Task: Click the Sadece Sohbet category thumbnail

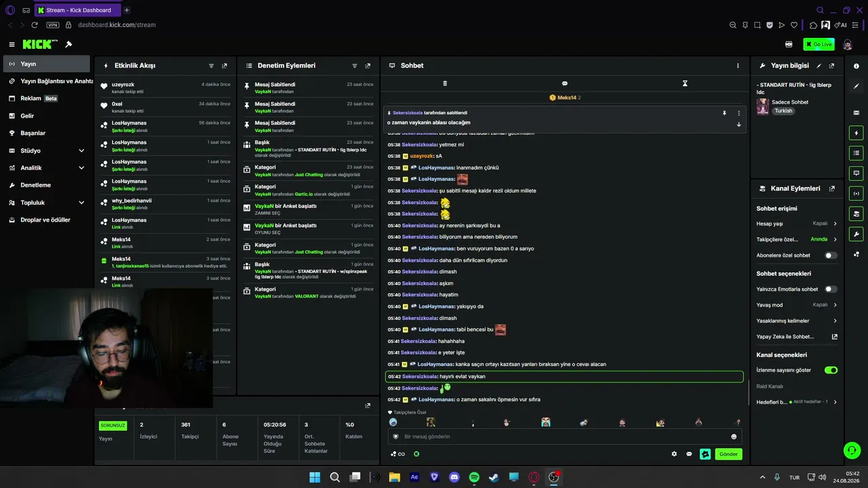Action: tap(763, 106)
